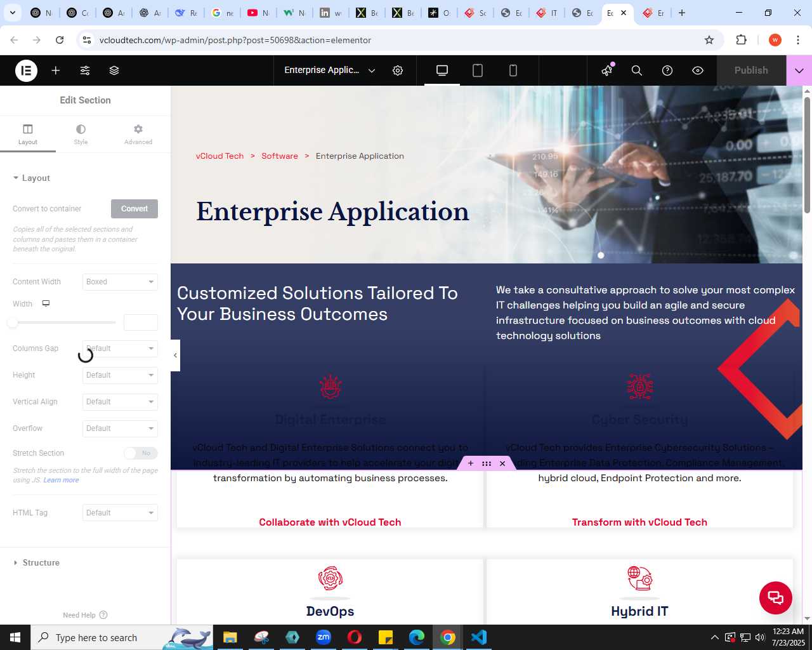Viewport: 812px width, 650px height.
Task: Switch to desktop preview mode
Action: point(442,70)
